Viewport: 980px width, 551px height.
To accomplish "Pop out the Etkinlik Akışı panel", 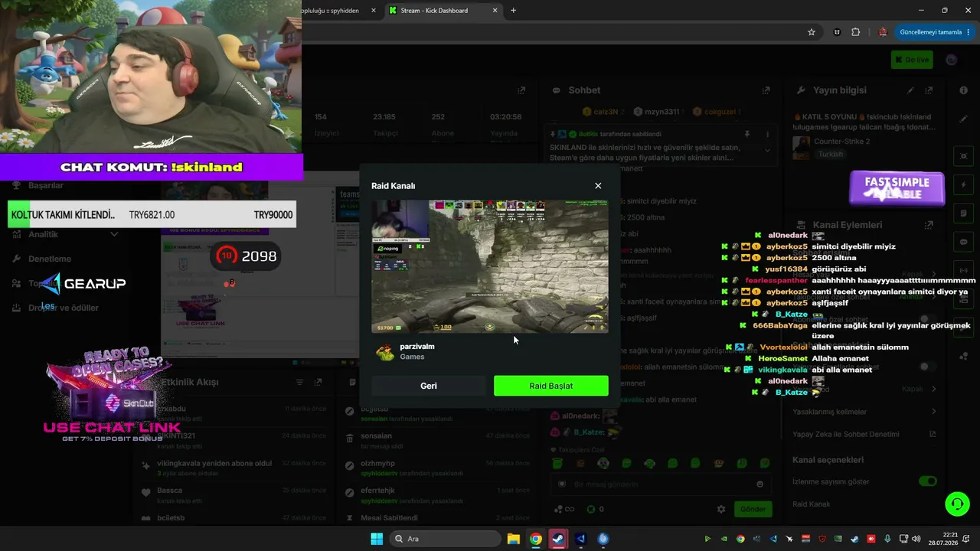I will 318,382.
